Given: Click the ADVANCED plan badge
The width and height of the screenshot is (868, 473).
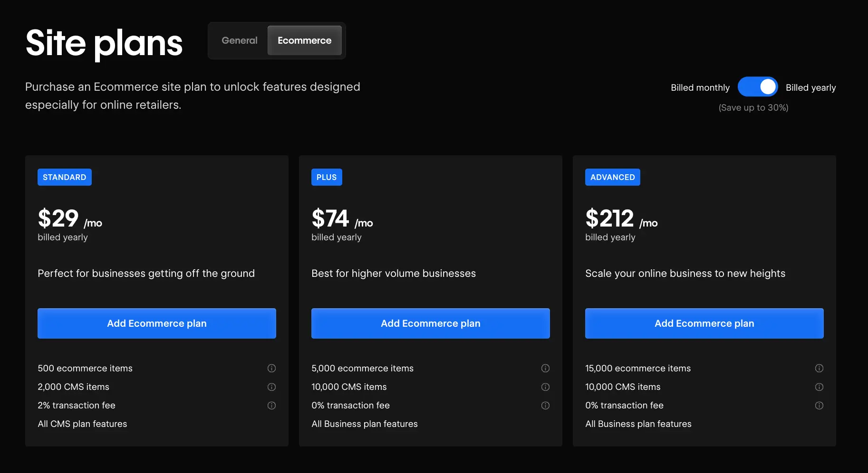Looking at the screenshot, I should coord(613,177).
